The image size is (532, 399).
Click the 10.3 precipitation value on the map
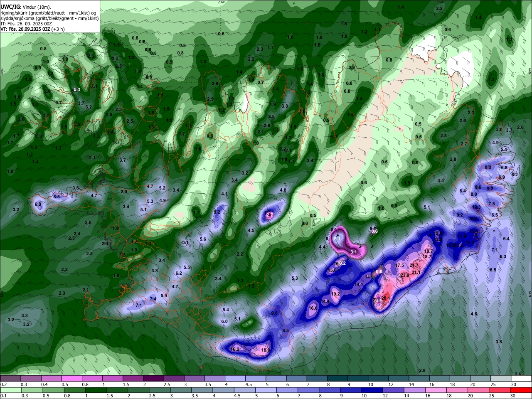476,207
